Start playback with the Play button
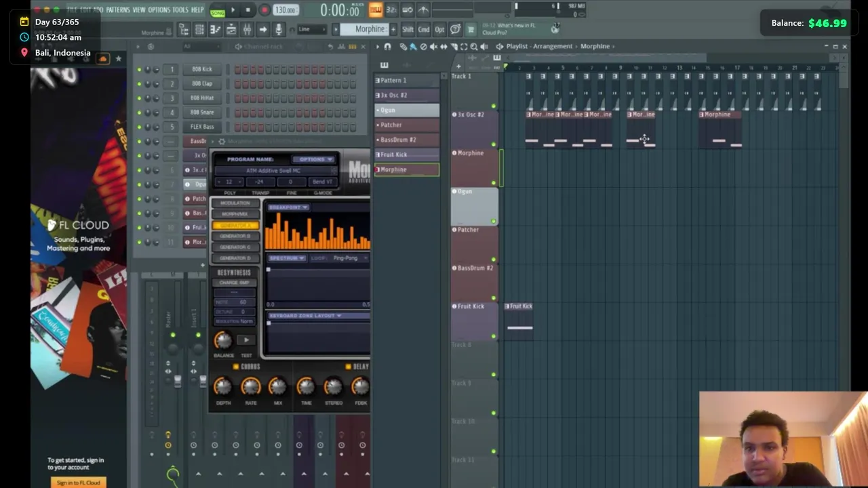The width and height of the screenshot is (868, 488). point(233,10)
